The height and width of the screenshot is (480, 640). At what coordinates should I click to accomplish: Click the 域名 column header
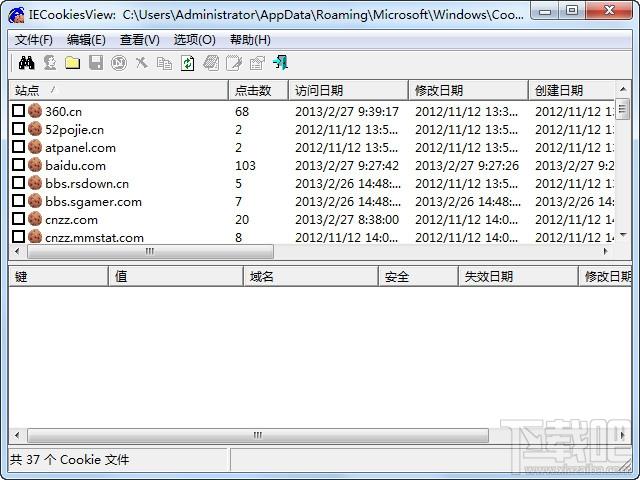point(311,277)
